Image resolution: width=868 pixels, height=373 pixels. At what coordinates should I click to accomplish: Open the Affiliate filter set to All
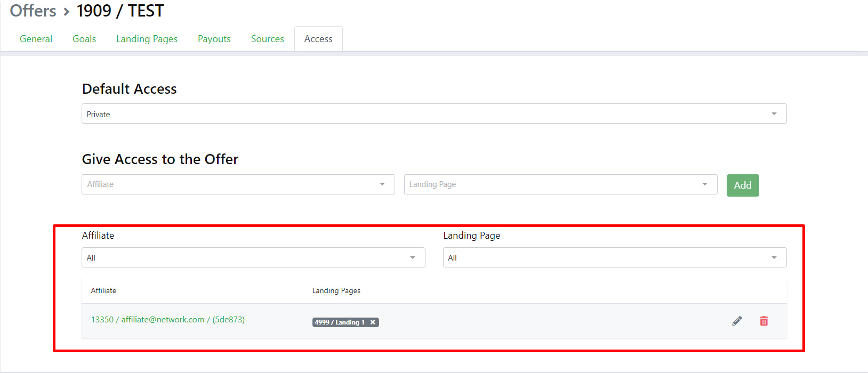coord(253,258)
